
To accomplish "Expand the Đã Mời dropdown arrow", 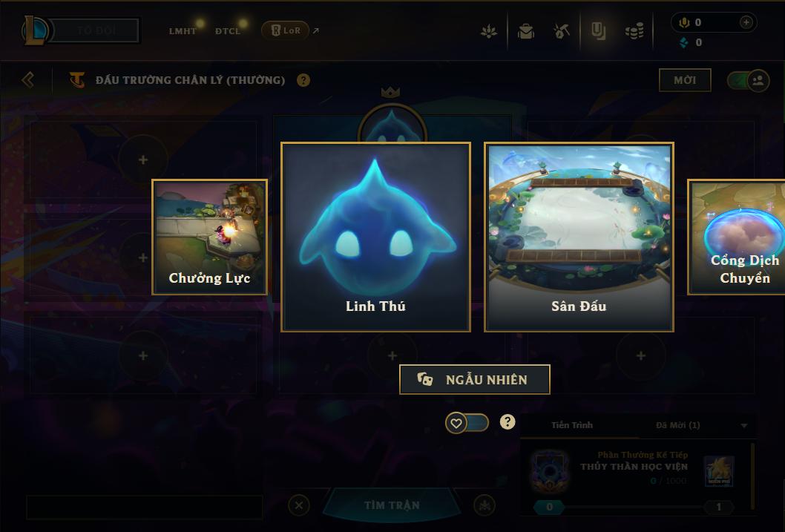I will (x=744, y=425).
